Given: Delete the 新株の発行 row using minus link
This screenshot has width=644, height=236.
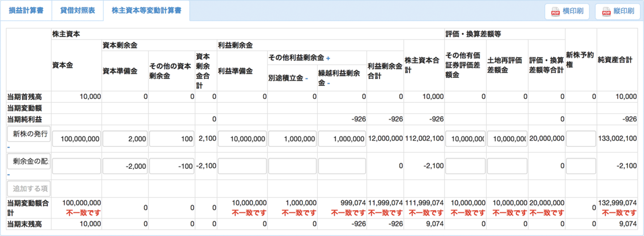Looking at the screenshot, I should 8,146.
